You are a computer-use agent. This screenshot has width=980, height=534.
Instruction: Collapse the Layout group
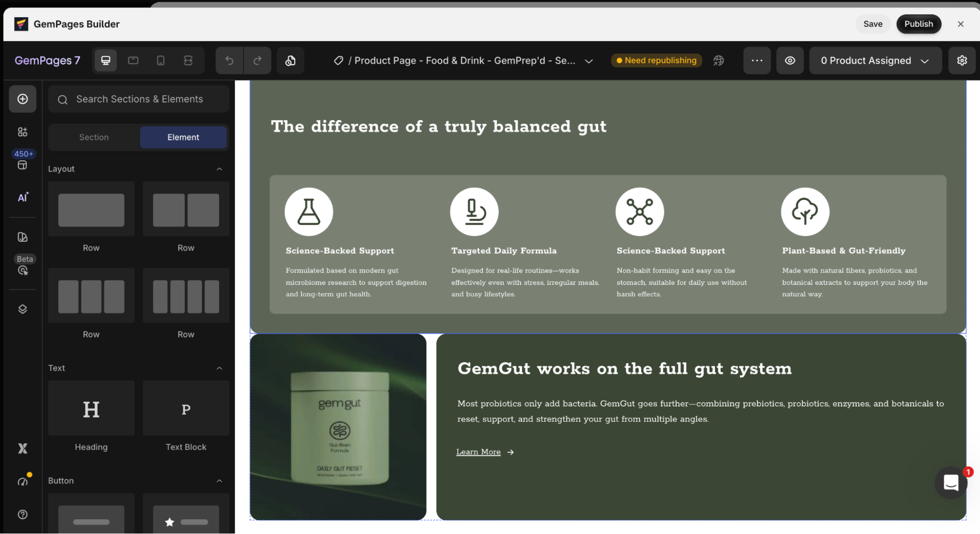coord(219,169)
